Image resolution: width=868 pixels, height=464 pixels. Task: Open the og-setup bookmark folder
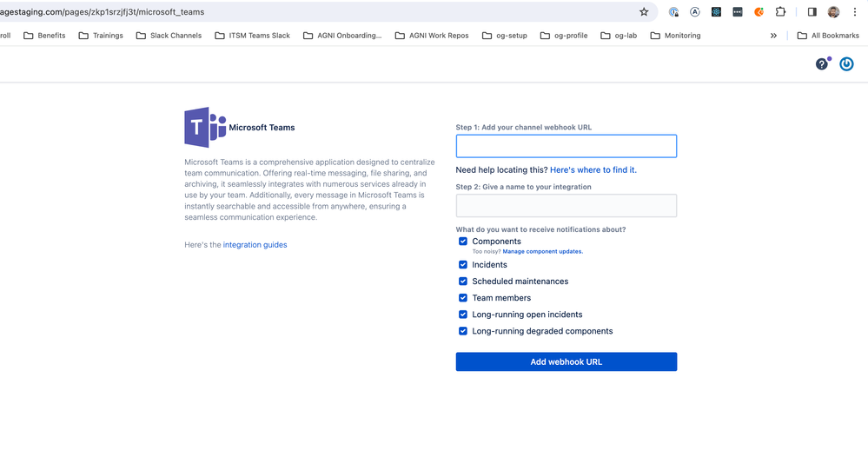(x=504, y=36)
